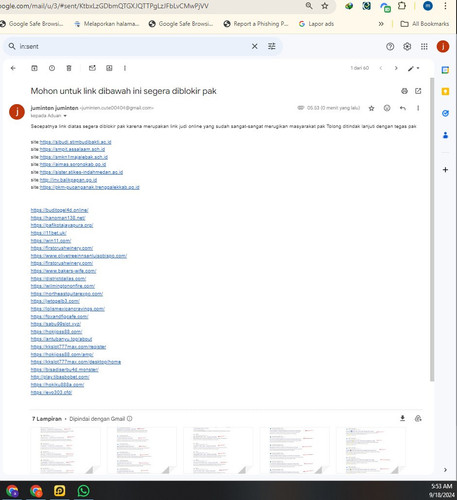Open the Lapor ads bookmark
Viewport: 457px width, 500px height.
coord(316,24)
